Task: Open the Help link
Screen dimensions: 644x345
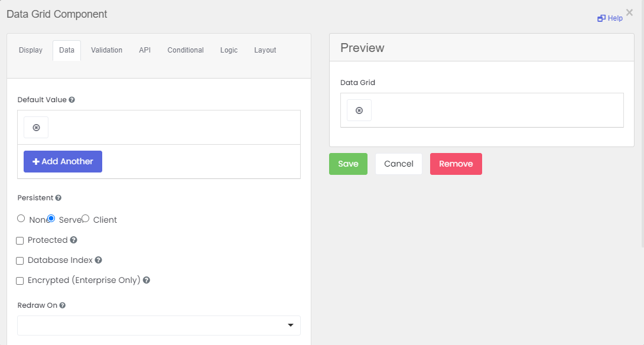Action: tap(610, 18)
